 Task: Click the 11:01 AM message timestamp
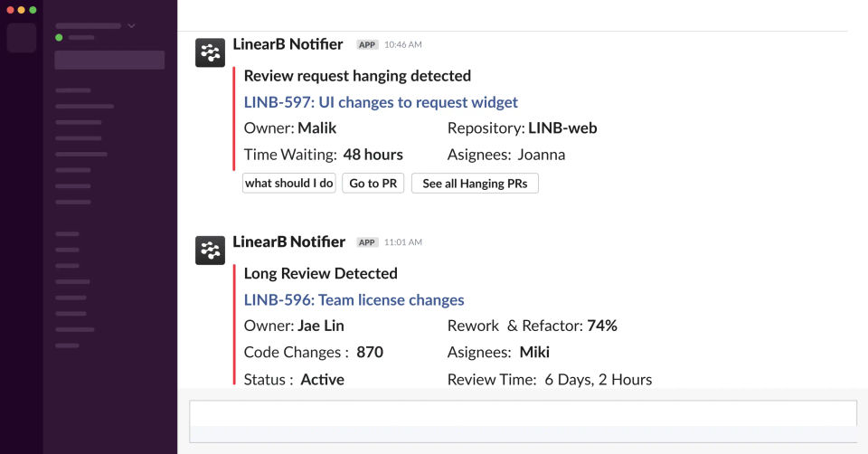(403, 242)
